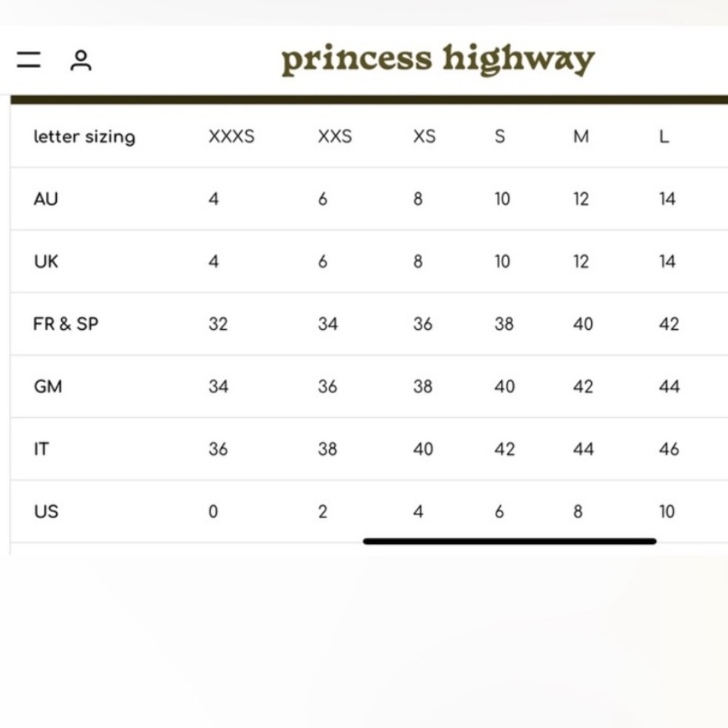Select the XS column header
Screen dimensions: 728x728
tap(424, 137)
